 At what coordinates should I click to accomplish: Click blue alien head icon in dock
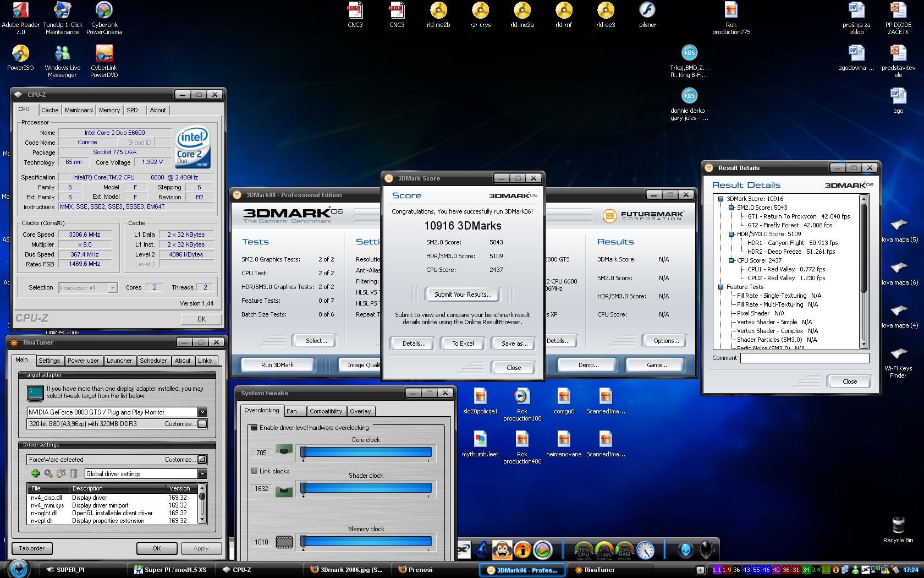click(x=686, y=549)
